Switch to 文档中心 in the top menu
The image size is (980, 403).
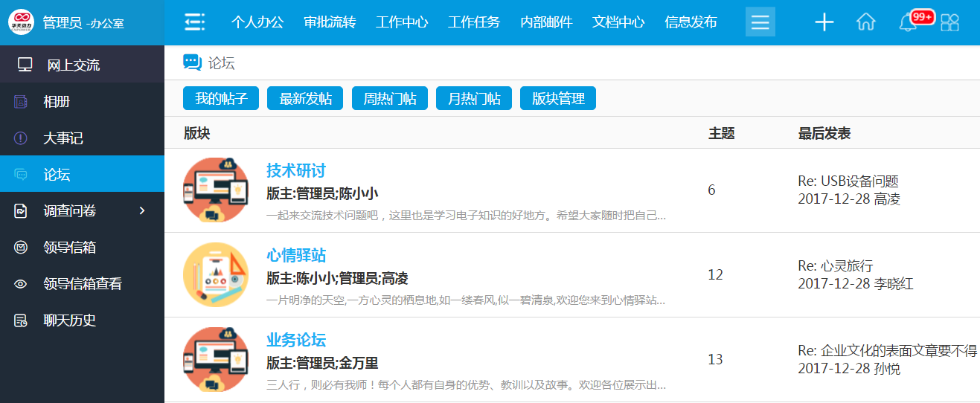tap(618, 22)
